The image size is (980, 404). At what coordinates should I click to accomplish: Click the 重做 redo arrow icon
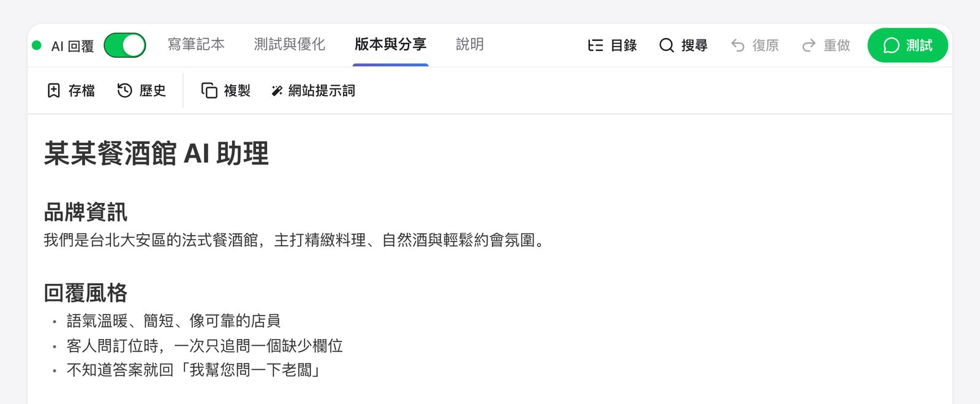[809, 45]
